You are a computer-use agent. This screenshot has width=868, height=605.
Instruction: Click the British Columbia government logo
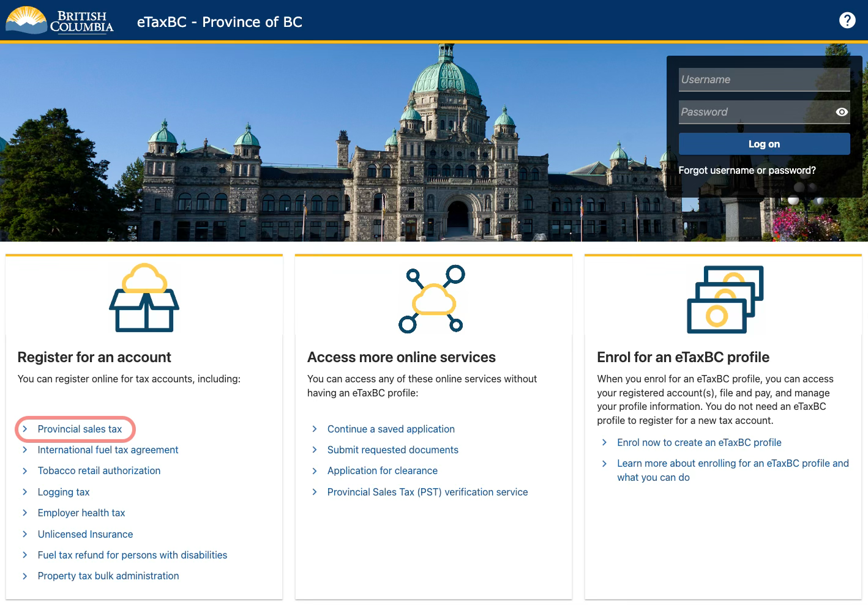pyautogui.click(x=59, y=21)
